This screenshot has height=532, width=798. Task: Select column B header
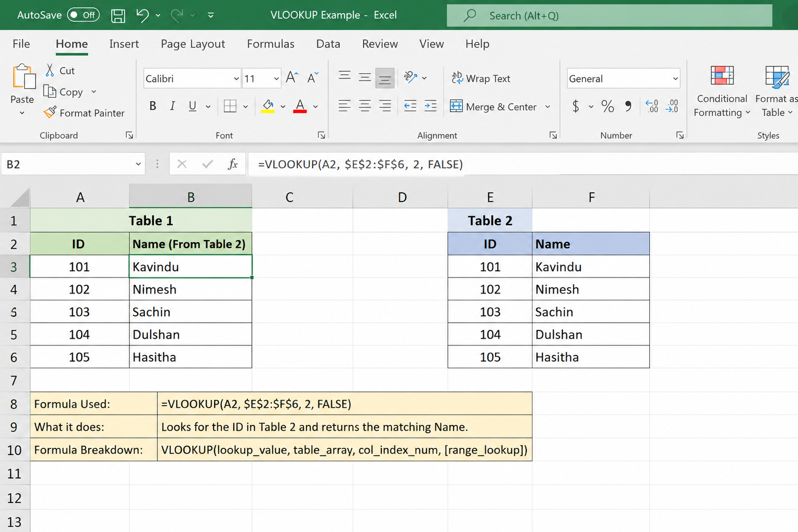click(x=191, y=197)
